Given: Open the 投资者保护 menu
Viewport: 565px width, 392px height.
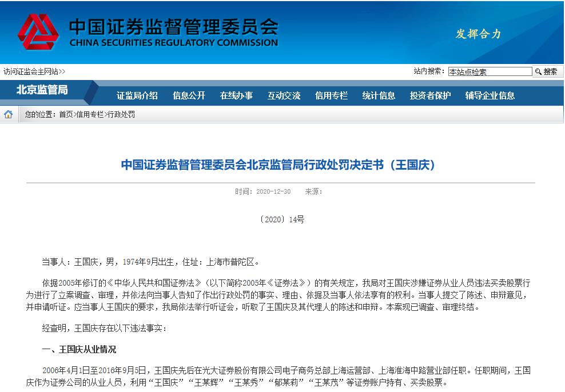Looking at the screenshot, I should pos(430,95).
